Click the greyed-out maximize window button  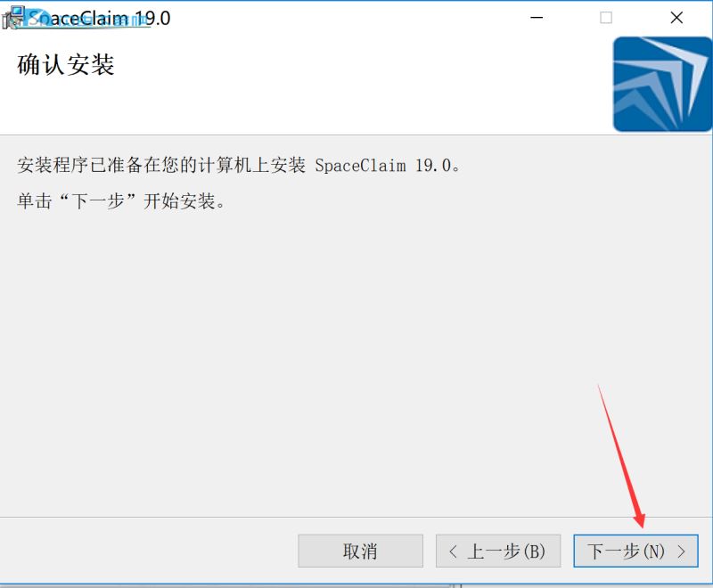tap(606, 18)
